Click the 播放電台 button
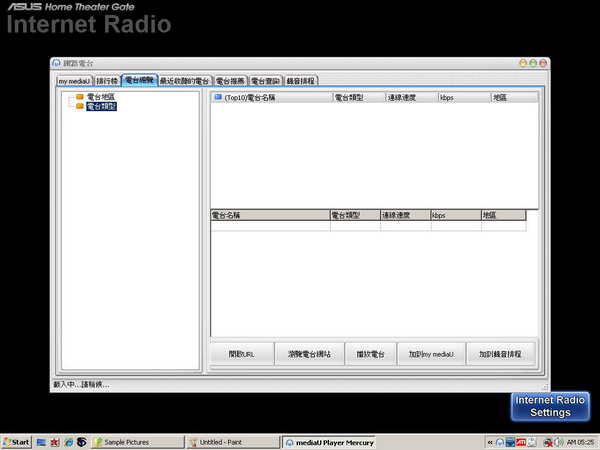The width and height of the screenshot is (600, 450). pos(370,354)
